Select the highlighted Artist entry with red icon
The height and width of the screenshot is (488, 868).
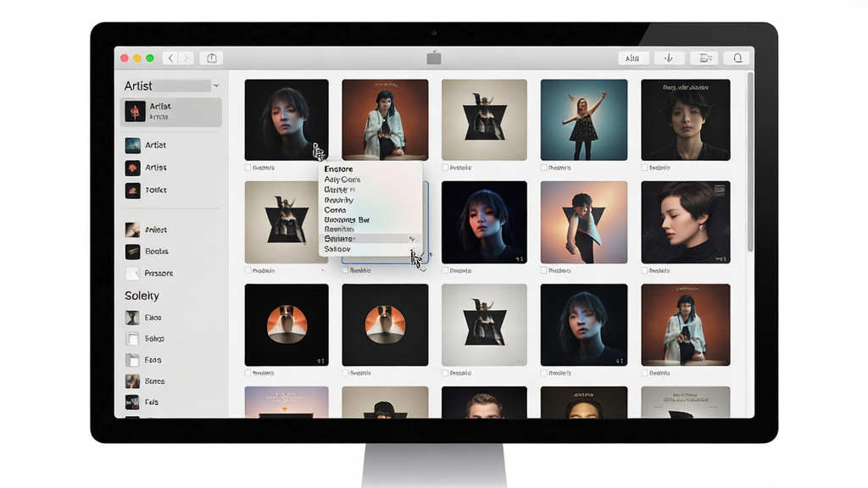point(171,112)
